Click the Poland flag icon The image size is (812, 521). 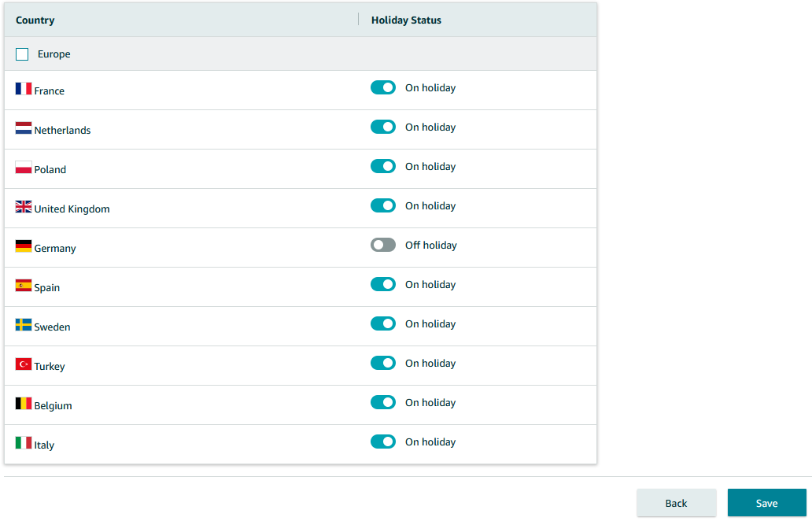[x=24, y=168]
